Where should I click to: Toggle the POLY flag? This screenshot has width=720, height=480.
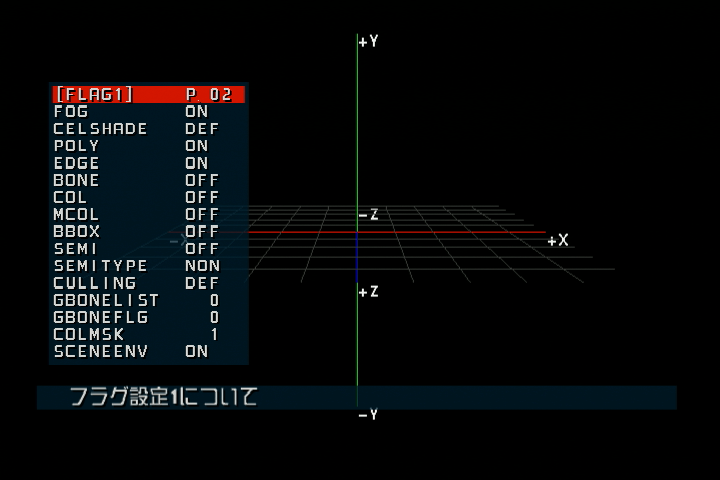[x=149, y=146]
